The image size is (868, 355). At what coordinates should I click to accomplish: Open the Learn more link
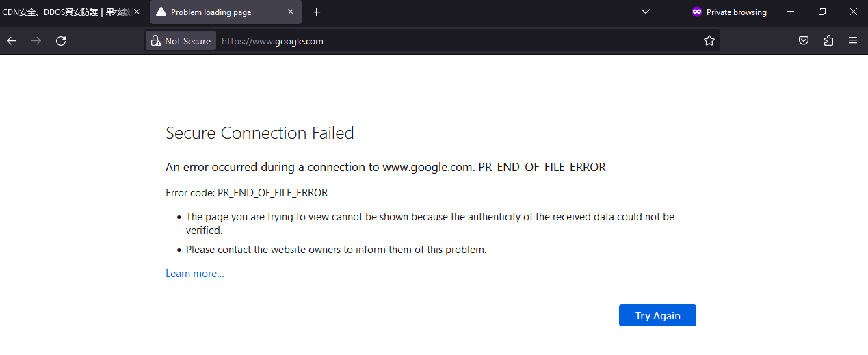[195, 274]
